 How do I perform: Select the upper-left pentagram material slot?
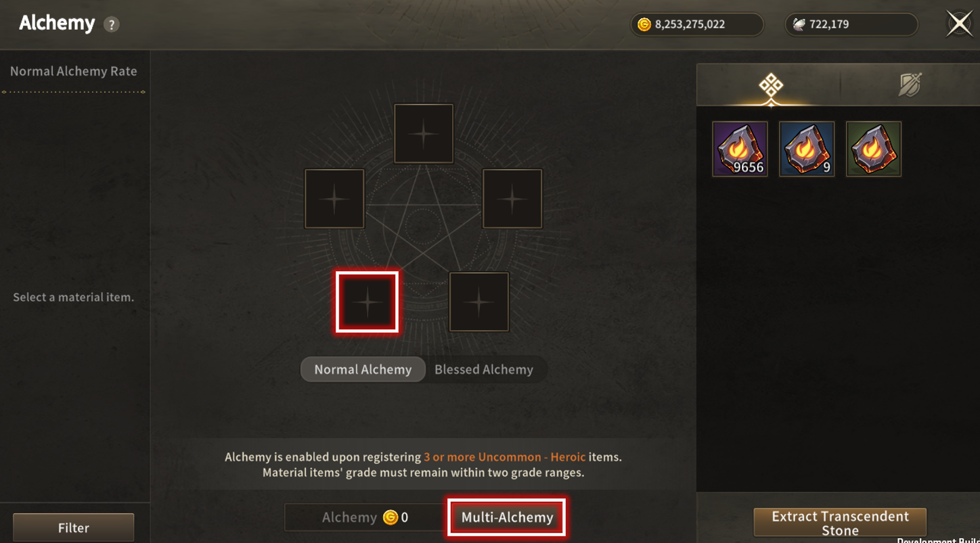[x=334, y=199]
